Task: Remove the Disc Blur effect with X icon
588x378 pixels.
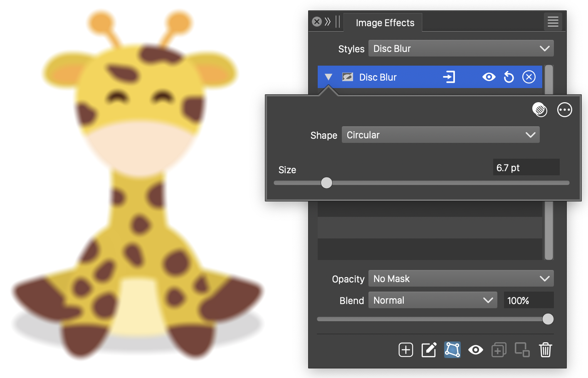Action: pyautogui.click(x=529, y=77)
